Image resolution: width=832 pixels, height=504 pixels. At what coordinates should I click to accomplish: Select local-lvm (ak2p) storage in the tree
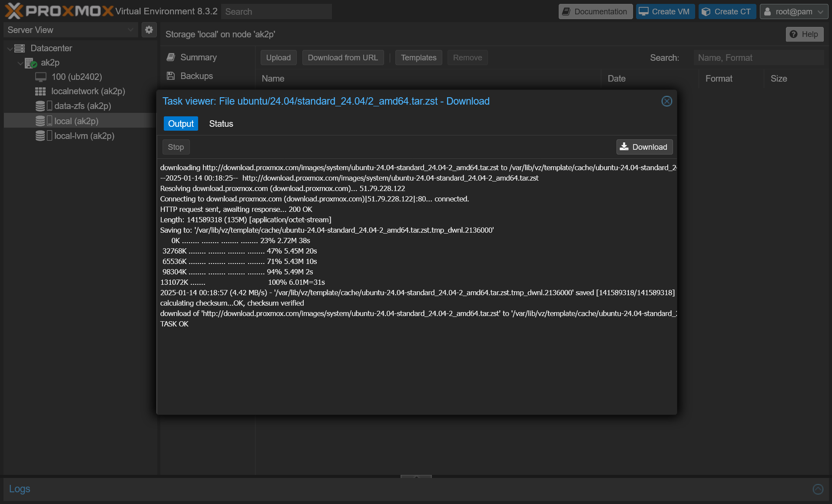tap(84, 136)
